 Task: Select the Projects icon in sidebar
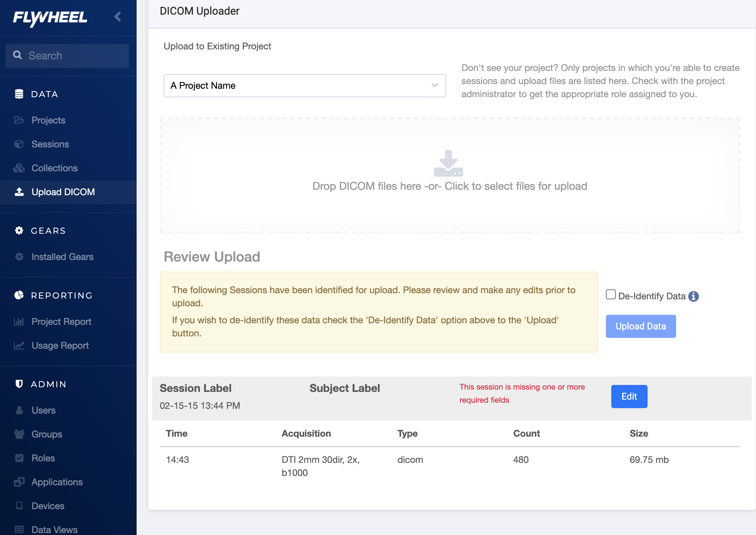(x=20, y=120)
